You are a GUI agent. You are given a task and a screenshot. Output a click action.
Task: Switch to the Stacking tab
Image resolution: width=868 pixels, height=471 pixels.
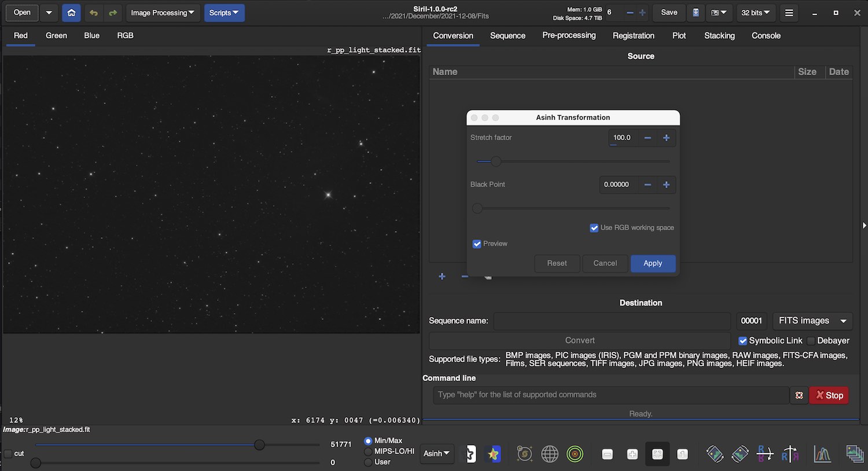[719, 36]
